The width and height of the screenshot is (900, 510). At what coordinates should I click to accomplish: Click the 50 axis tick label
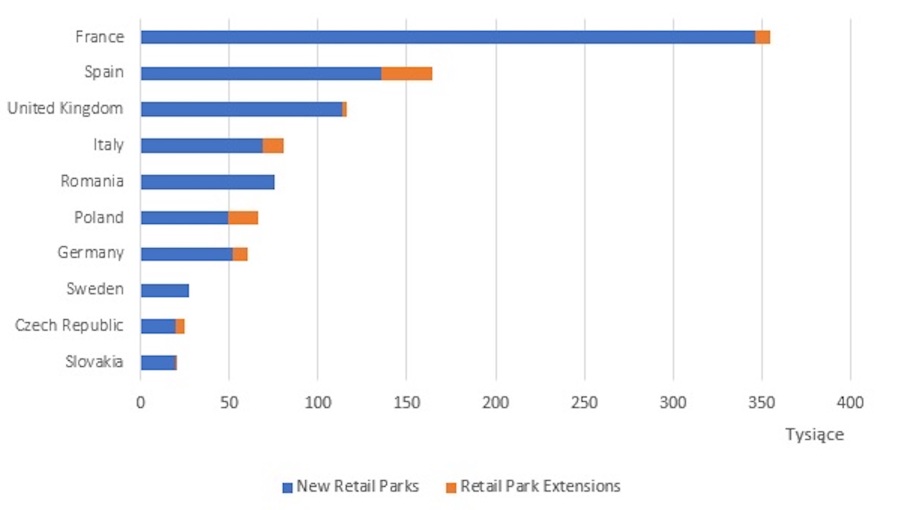coord(229,402)
